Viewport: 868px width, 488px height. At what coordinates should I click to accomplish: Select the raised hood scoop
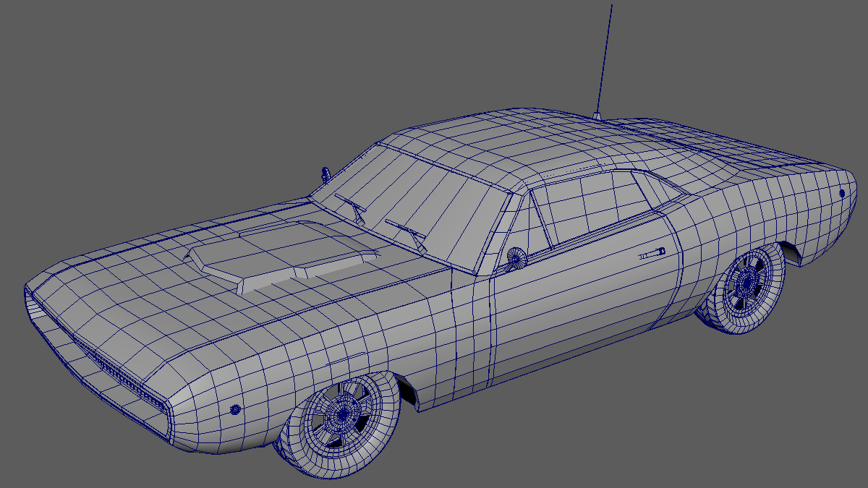pyautogui.click(x=275, y=254)
